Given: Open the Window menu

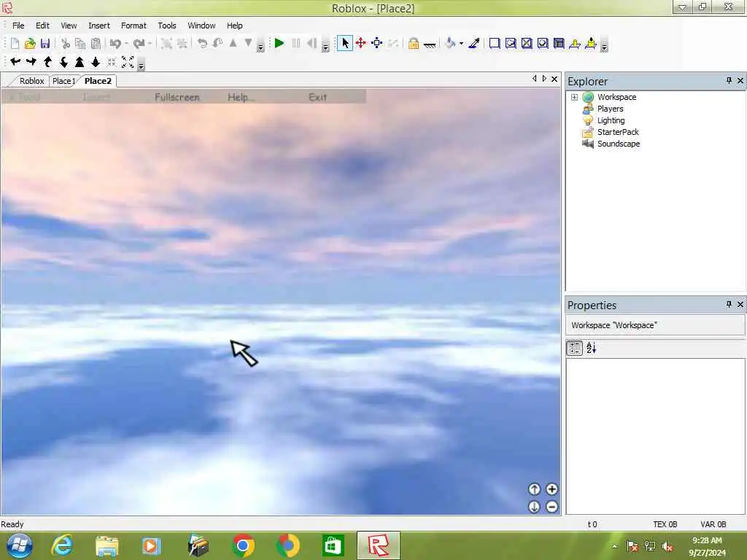Looking at the screenshot, I should [x=201, y=26].
